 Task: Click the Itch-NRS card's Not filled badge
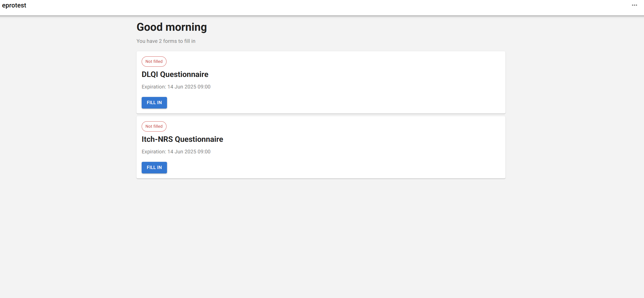(154, 126)
